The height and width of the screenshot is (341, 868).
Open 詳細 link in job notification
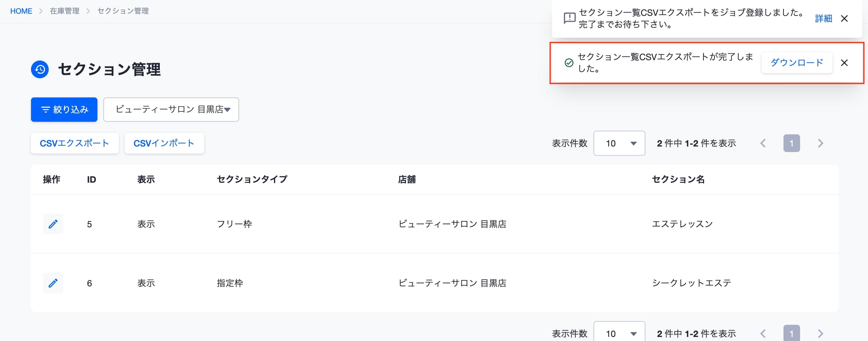click(x=823, y=18)
